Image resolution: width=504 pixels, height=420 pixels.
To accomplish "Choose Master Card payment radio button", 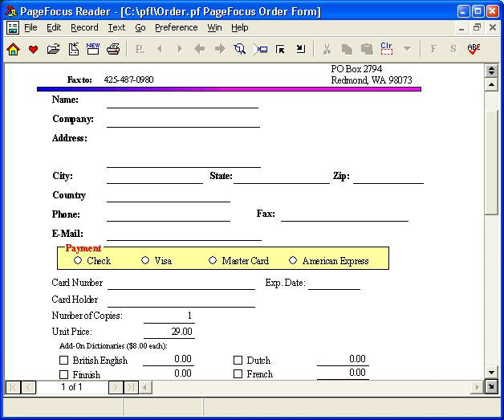I will (x=213, y=260).
